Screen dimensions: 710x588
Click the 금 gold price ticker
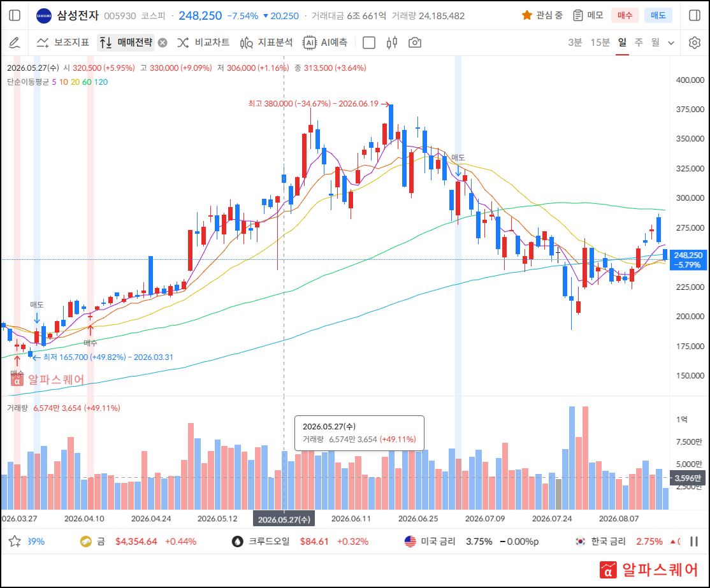(x=138, y=541)
